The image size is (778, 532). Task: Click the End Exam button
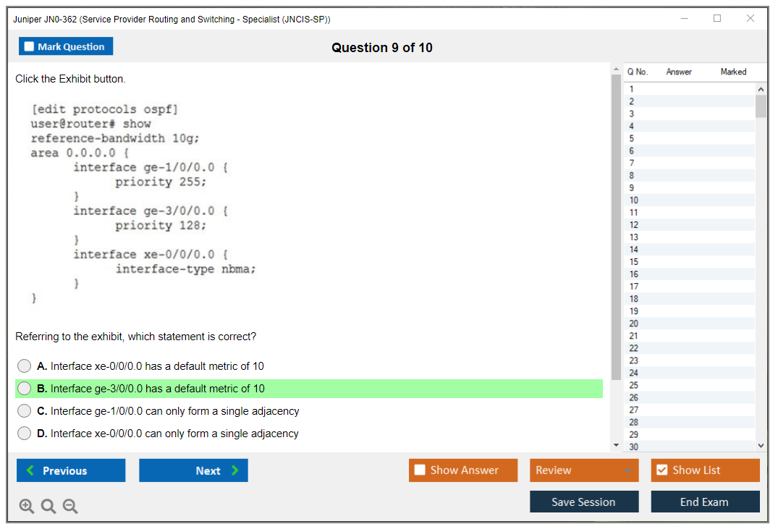point(705,502)
